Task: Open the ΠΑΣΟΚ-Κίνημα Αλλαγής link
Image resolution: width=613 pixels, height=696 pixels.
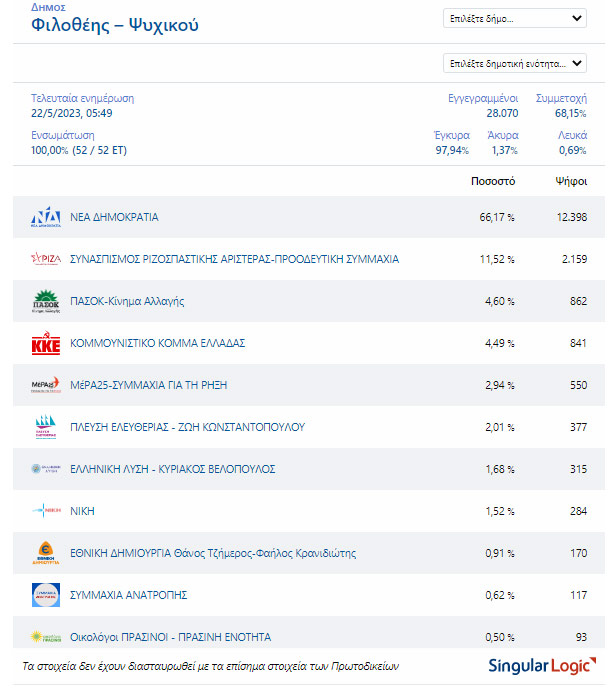Action: click(x=127, y=301)
